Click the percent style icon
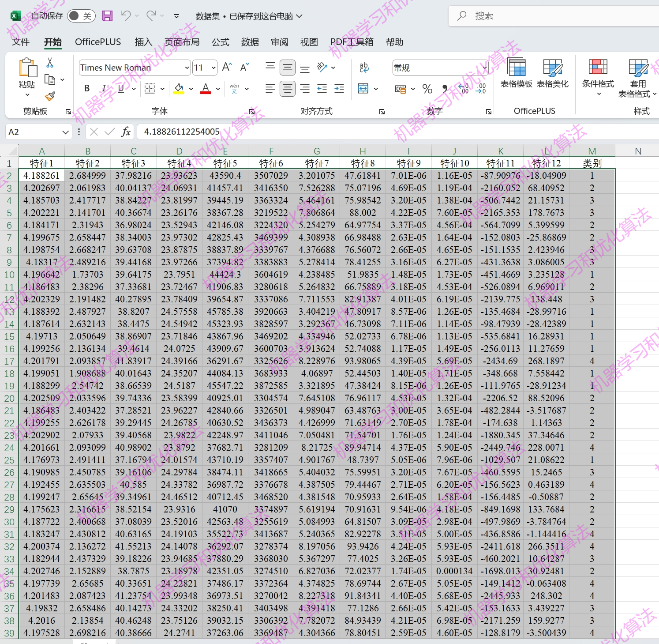Viewport: 659px width, 644px height. (x=427, y=89)
